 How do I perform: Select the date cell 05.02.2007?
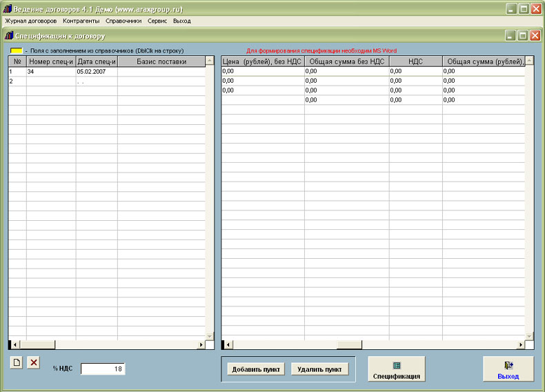(x=97, y=72)
